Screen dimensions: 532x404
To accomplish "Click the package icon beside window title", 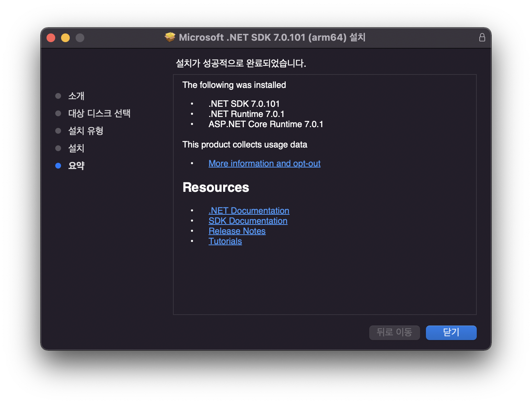I will tap(170, 37).
